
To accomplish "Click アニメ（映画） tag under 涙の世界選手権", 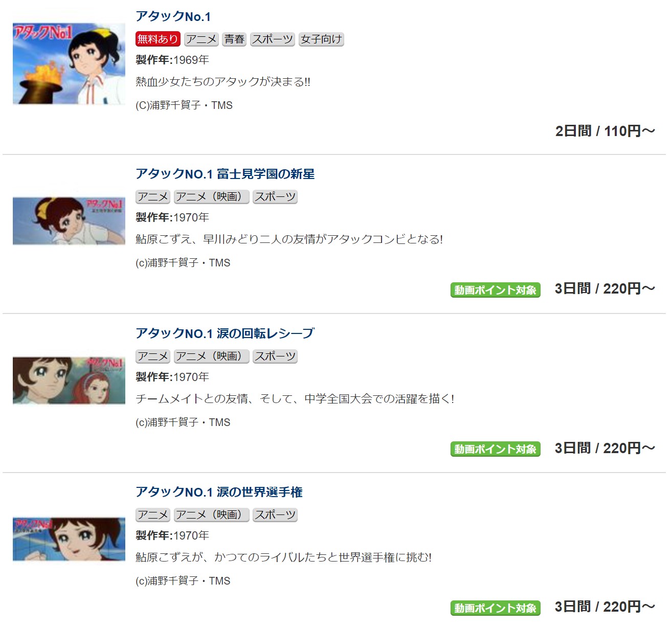I will [212, 515].
